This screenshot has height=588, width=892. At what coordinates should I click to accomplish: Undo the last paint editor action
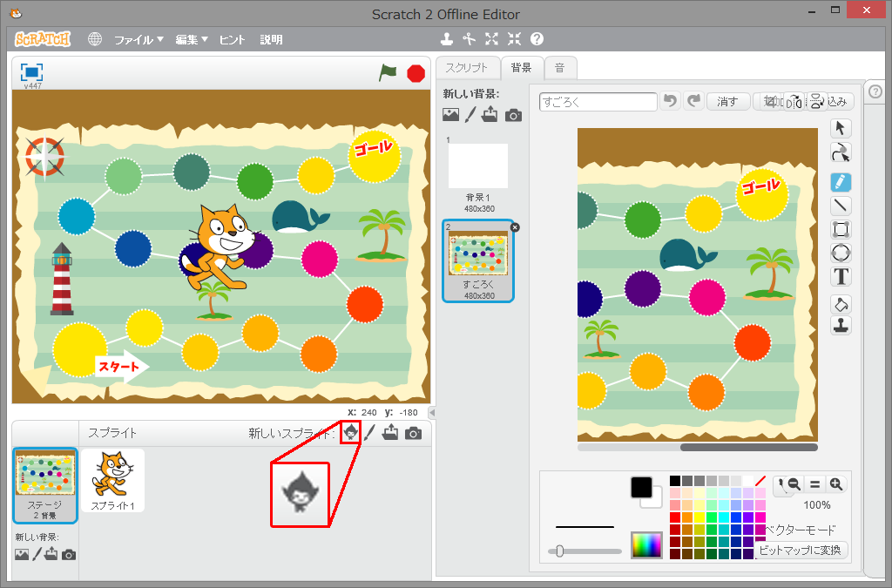[x=671, y=101]
